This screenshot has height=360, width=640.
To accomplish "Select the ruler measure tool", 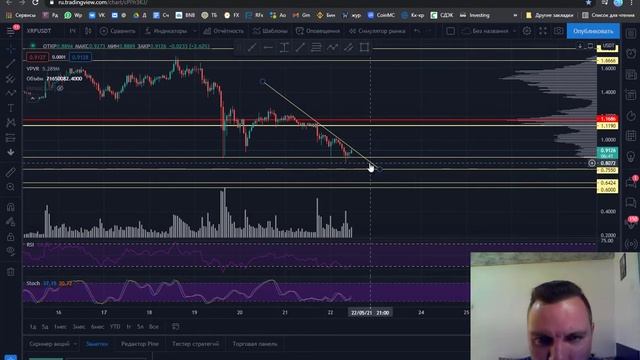I will [x=11, y=172].
